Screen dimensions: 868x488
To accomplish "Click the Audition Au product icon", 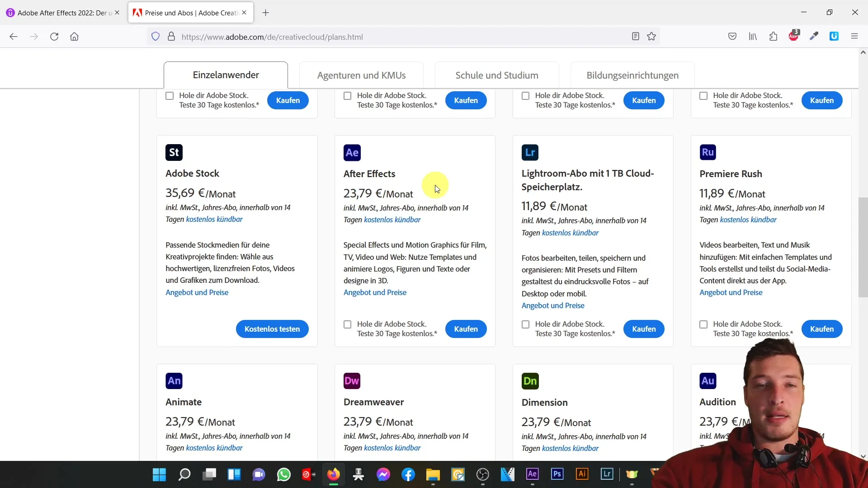I will coord(708,381).
